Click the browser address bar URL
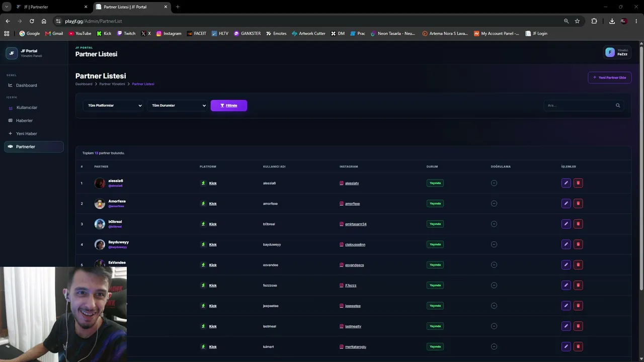Viewport: 644px width, 362px height. click(94, 21)
